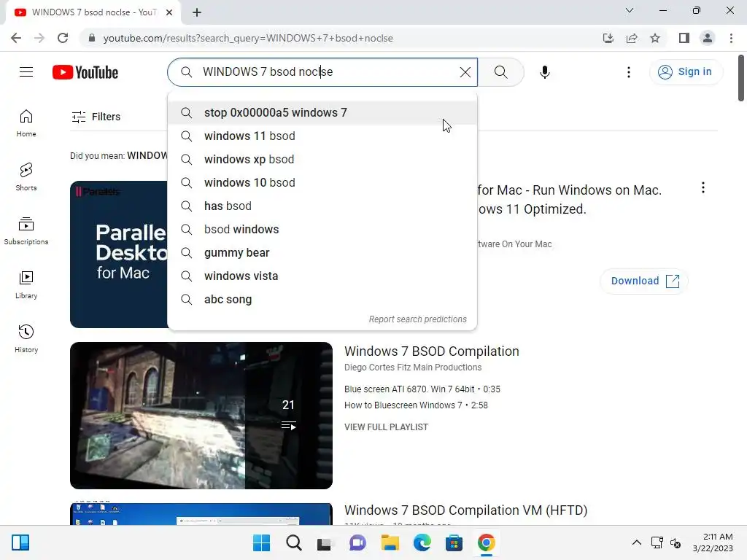Open YouTube settings three-dot menu
Image resolution: width=747 pixels, height=560 pixels.
628,72
